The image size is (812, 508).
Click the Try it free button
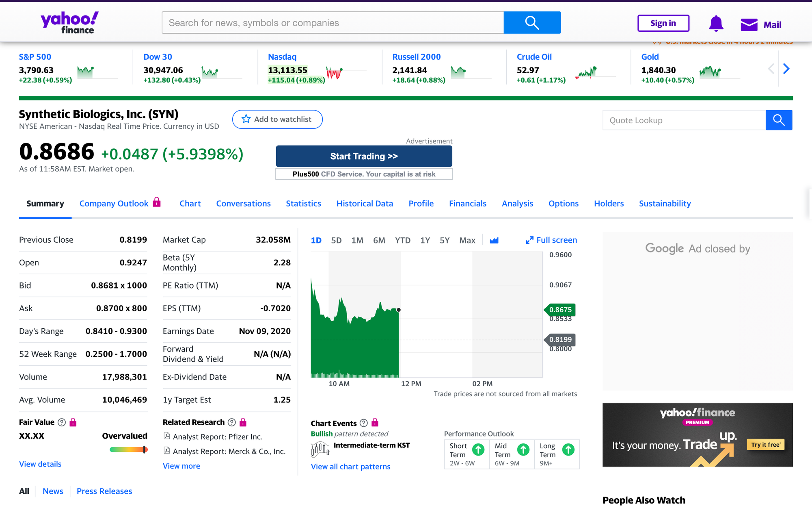tap(765, 445)
